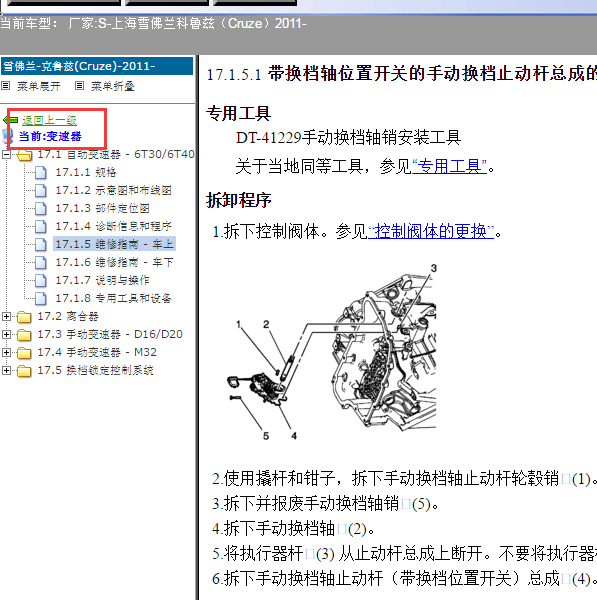Click the 当前:变速器 text
Viewport: 597px width, 600px height.
(50, 136)
